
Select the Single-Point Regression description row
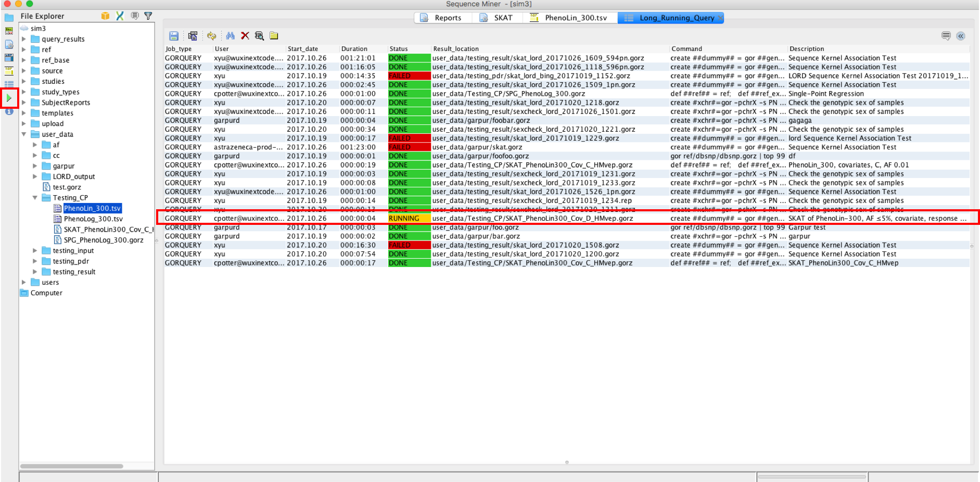click(567, 94)
